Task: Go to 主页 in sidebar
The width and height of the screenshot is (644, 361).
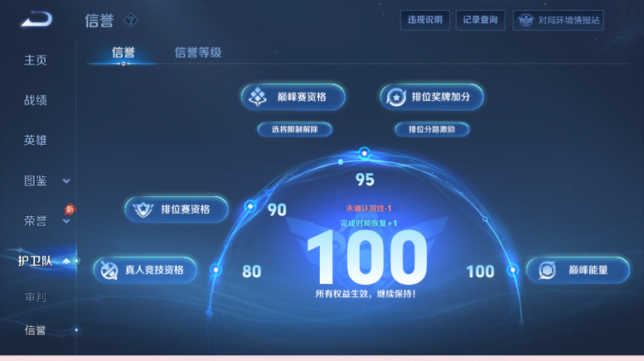Action: point(36,60)
